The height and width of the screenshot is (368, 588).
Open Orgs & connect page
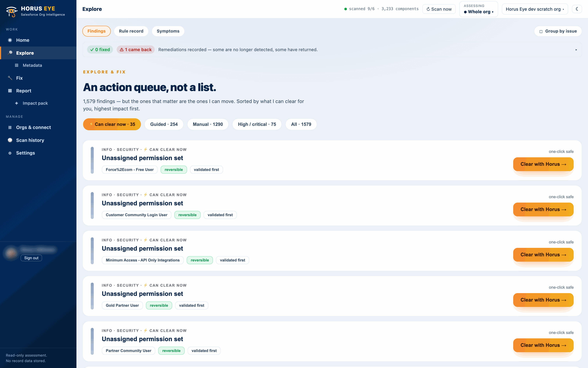(x=38, y=127)
